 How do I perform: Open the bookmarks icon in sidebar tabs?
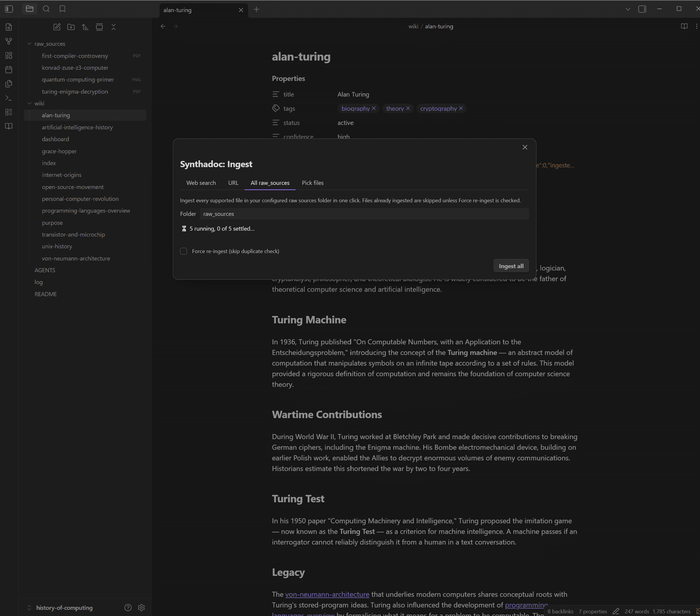[63, 9]
